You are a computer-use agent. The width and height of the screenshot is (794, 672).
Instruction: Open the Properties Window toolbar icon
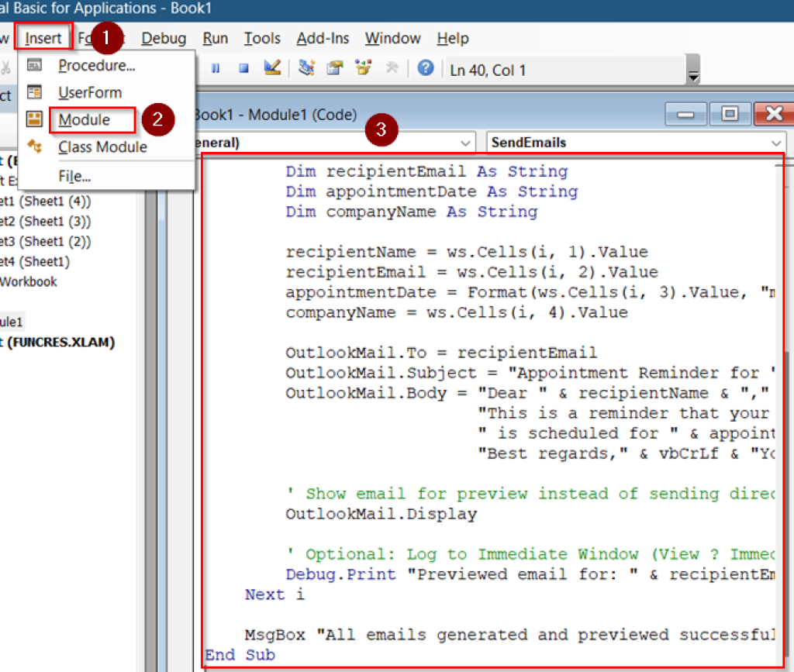(335, 68)
